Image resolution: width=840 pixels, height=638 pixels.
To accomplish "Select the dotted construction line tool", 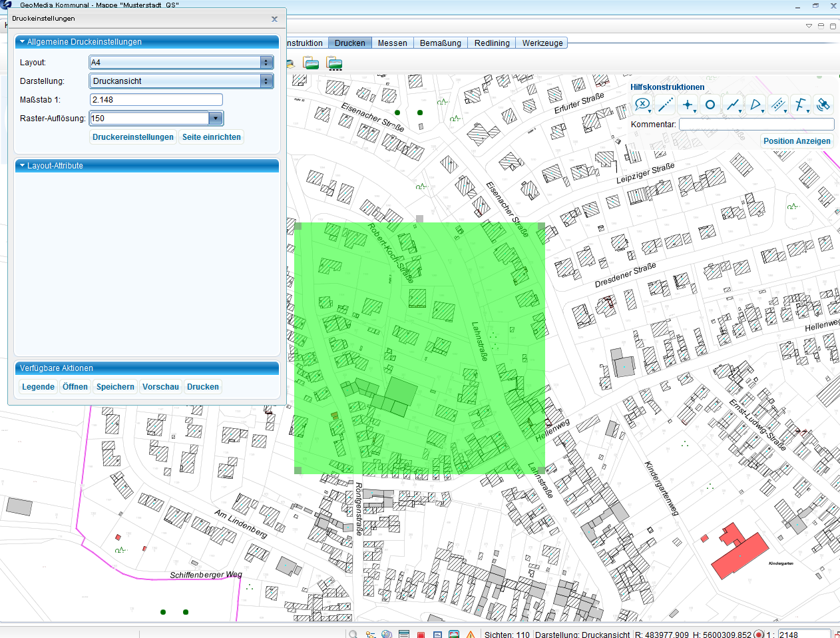I will click(665, 105).
